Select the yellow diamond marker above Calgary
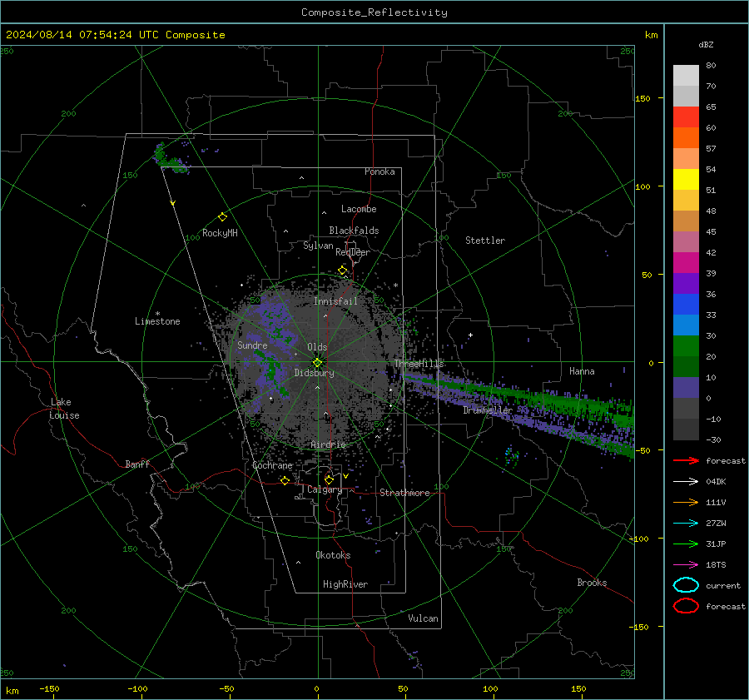Viewport: 749px width, 700px height. tap(329, 479)
